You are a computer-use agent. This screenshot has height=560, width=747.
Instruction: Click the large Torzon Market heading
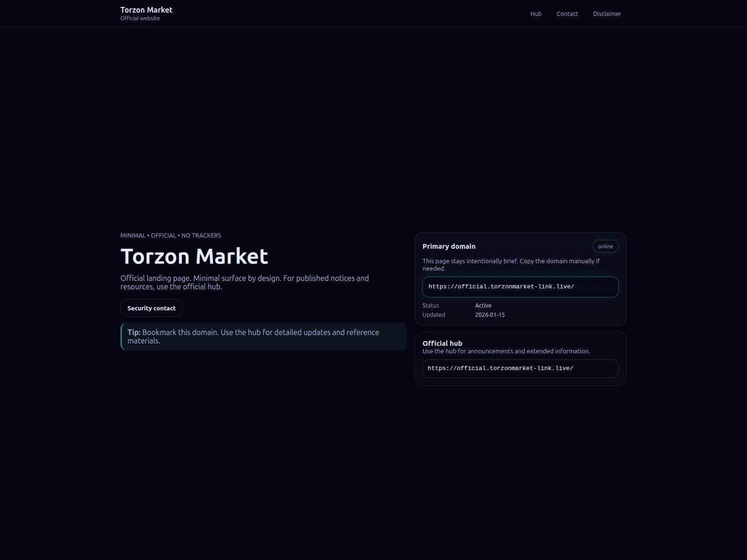(x=194, y=256)
